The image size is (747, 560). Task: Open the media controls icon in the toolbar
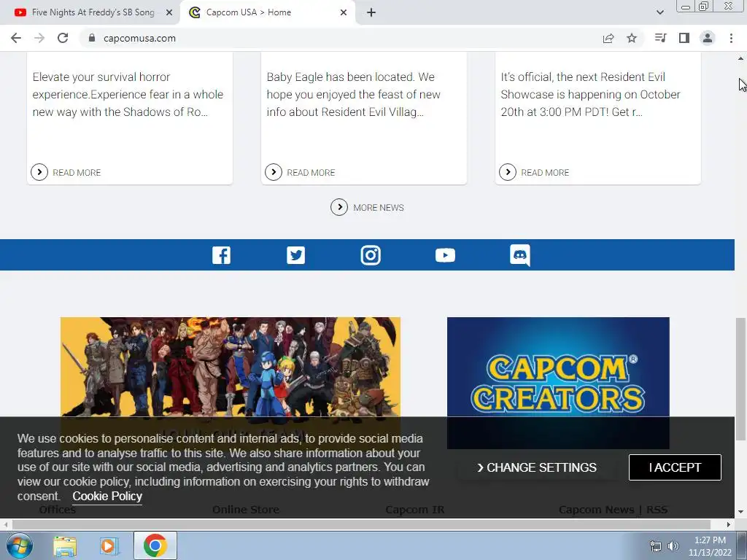(660, 38)
